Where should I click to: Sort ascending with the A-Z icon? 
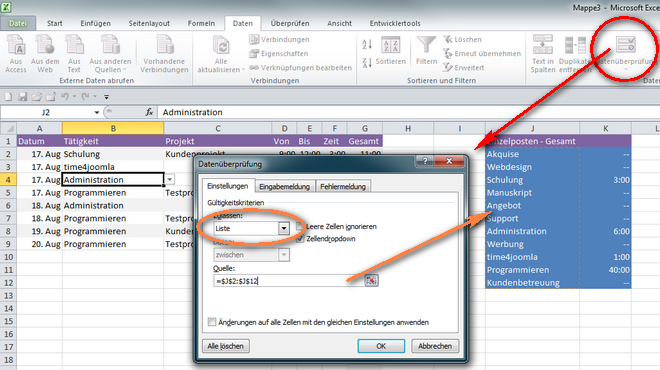367,44
